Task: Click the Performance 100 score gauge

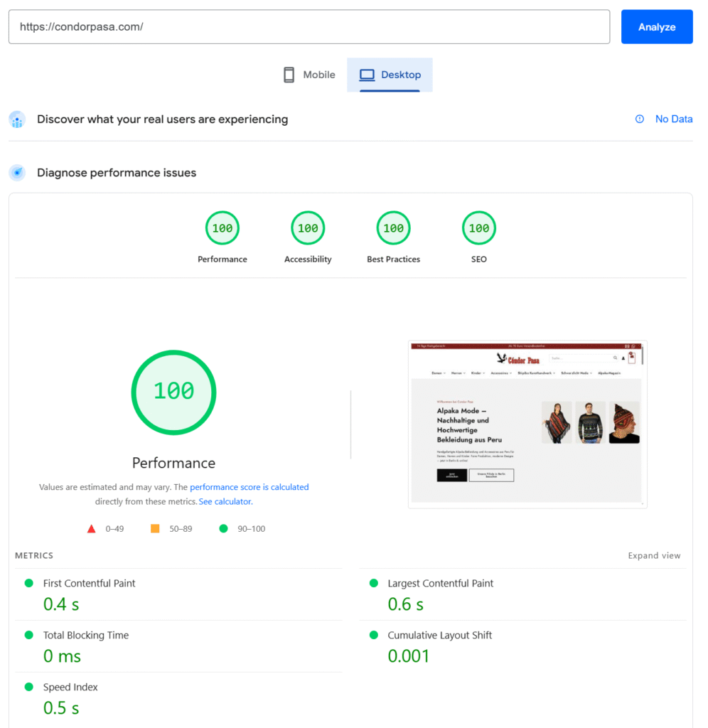Action: (x=222, y=228)
